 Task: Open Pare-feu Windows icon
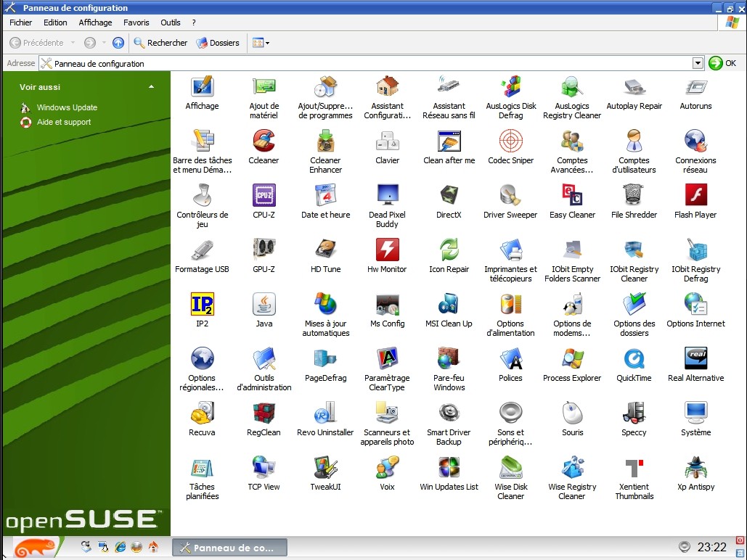click(449, 358)
